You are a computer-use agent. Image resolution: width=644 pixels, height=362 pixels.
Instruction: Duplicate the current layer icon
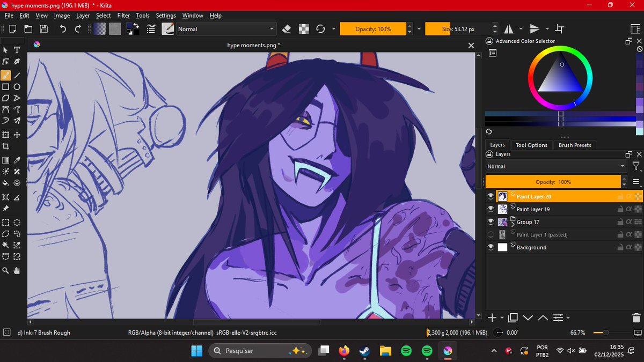tap(513, 317)
